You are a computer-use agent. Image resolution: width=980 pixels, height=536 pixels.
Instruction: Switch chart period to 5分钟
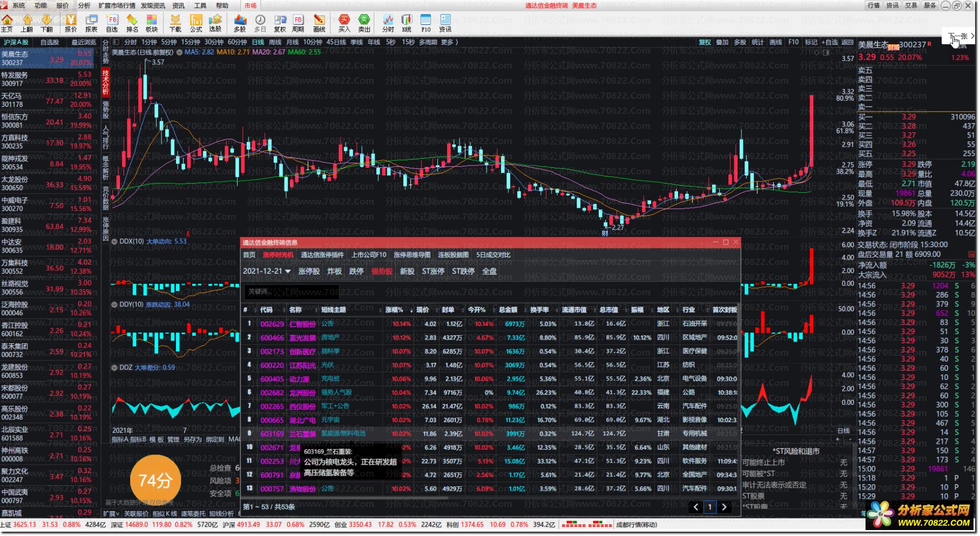click(x=169, y=42)
